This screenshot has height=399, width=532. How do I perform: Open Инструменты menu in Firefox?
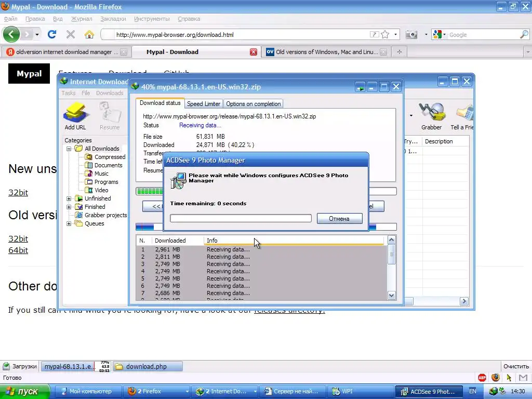[x=152, y=19]
